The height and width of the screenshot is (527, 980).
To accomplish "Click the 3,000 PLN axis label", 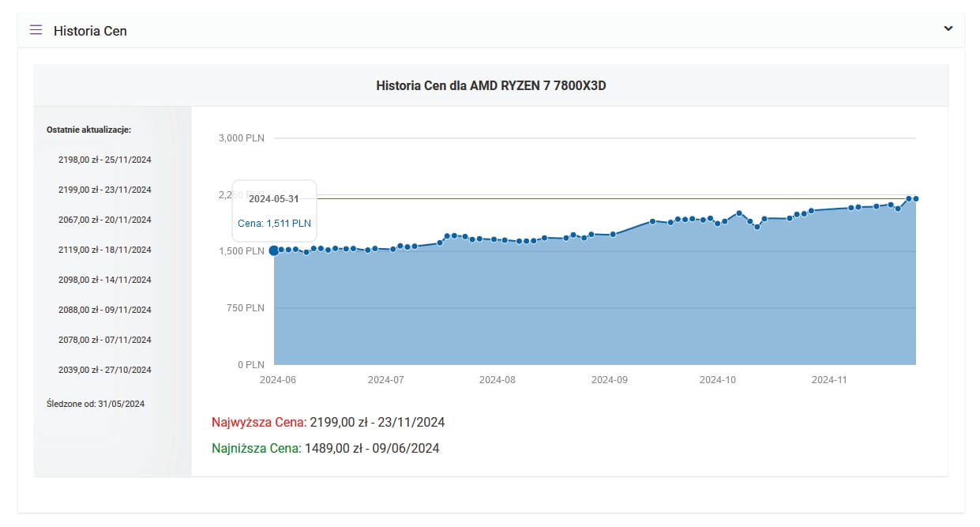I will pos(242,138).
